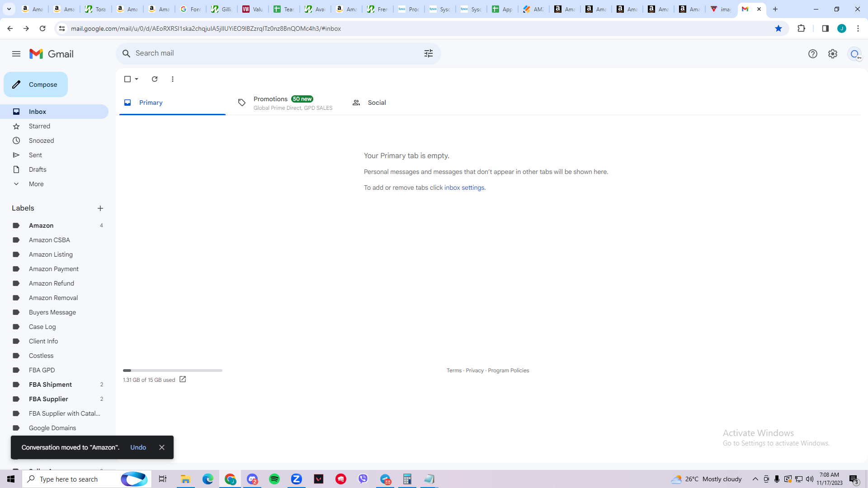
Task: Bookmark star icon in address bar
Action: click(778, 28)
